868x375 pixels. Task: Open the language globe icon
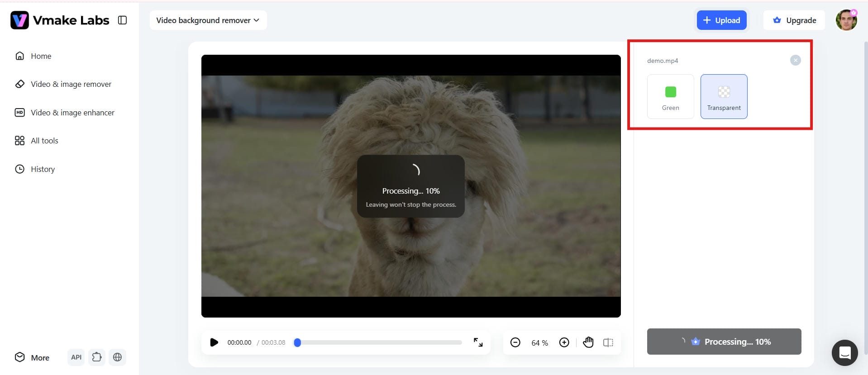pos(117,357)
